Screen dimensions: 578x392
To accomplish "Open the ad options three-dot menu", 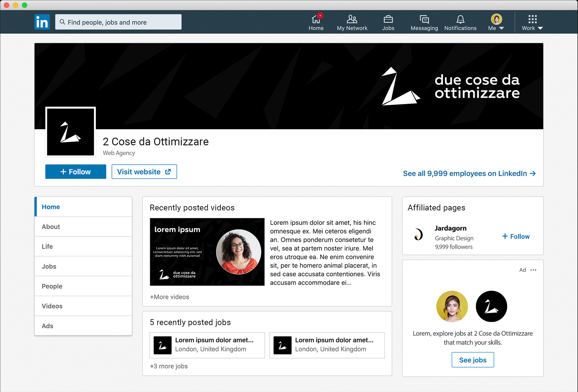I will click(x=533, y=270).
